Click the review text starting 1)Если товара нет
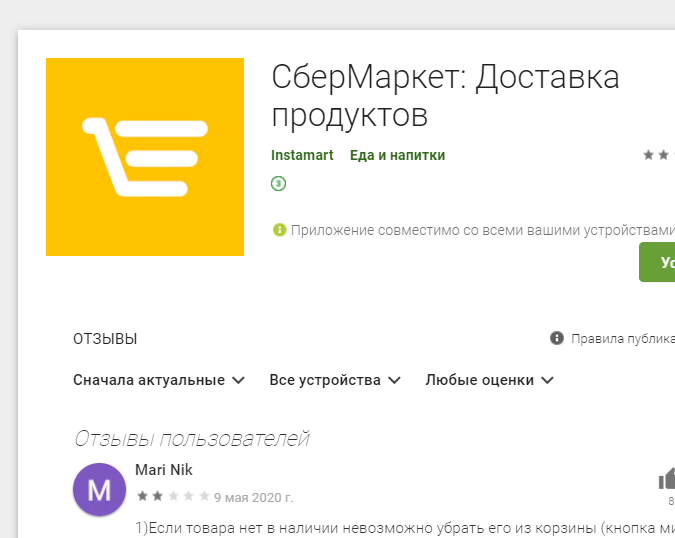675x538 pixels. (x=405, y=528)
